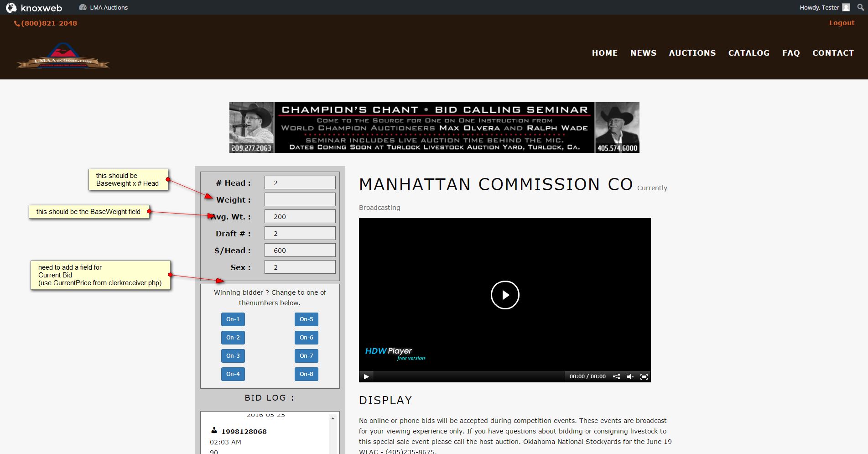Click the knoxweb WordPress logo icon
The image size is (868, 454).
click(11, 7)
